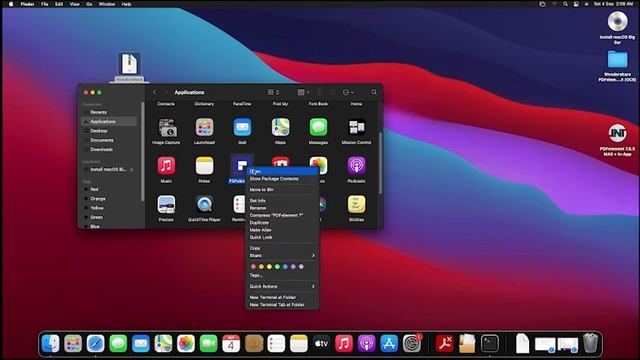The image size is (640, 360).
Task: Select the Wondershare PDFelement desktop folder
Action: (x=617, y=60)
